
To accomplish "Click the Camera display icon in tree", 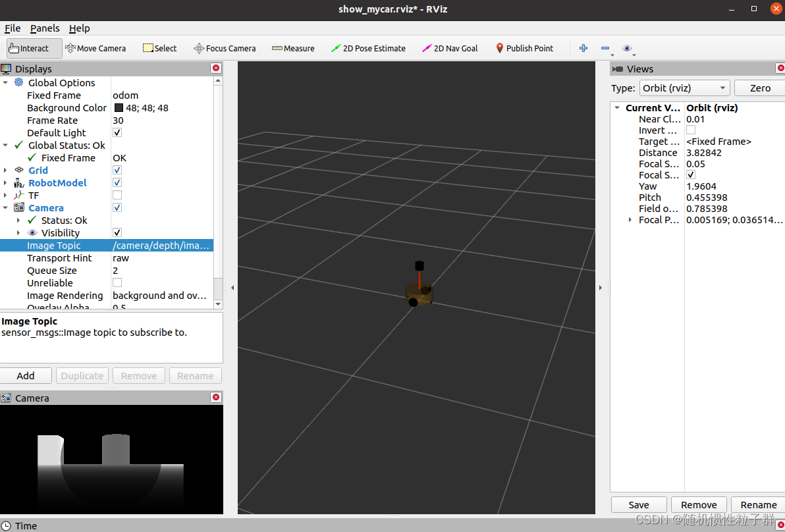I will (x=19, y=207).
